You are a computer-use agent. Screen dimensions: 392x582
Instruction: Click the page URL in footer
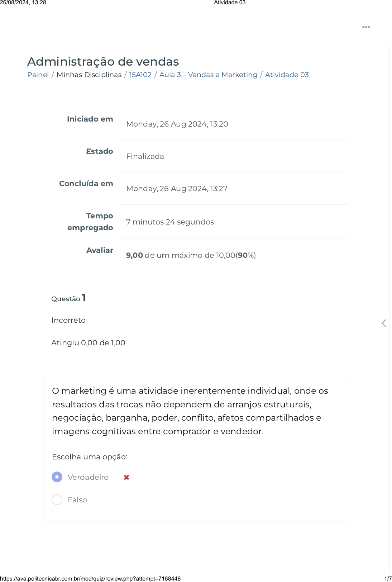tap(90, 578)
